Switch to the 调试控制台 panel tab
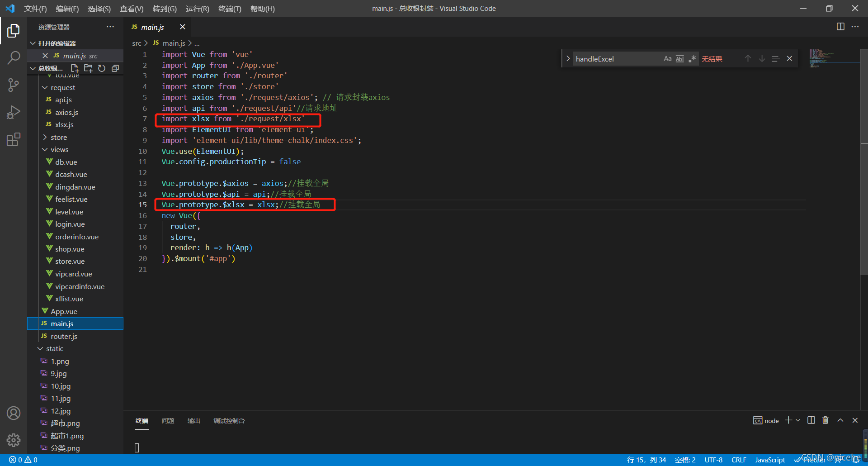Screen dimensions: 868x466 (x=229, y=421)
